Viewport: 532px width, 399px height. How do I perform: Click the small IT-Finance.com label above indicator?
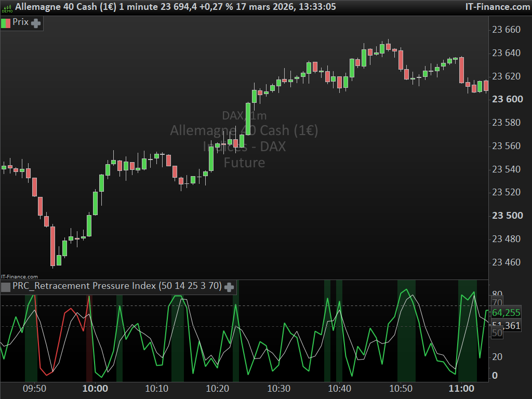click(x=19, y=276)
